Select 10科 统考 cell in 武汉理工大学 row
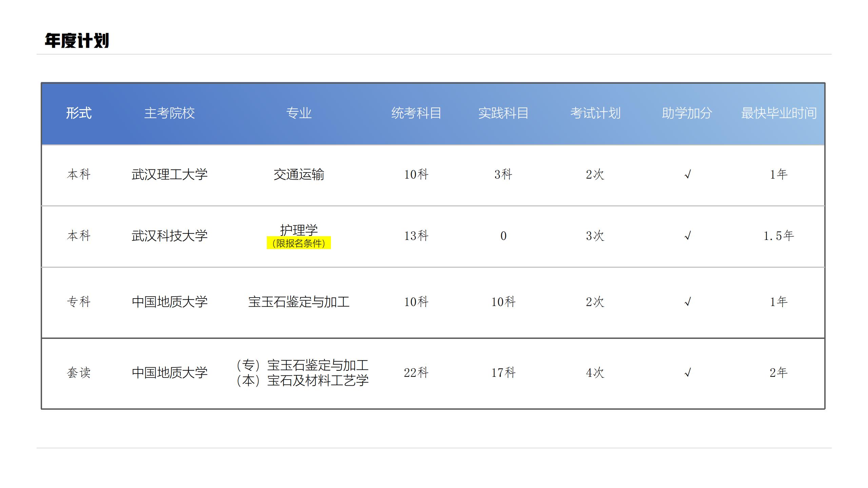The height and width of the screenshot is (488, 868). [416, 175]
